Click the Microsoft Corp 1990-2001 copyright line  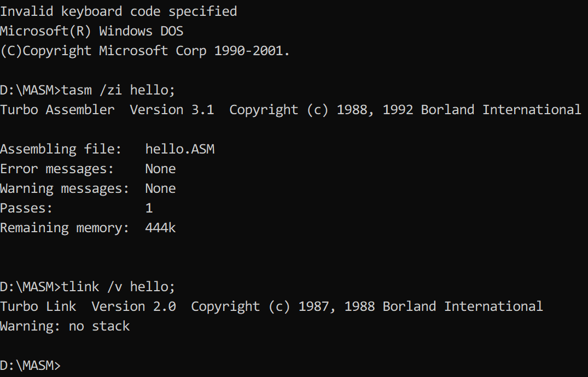coord(145,51)
